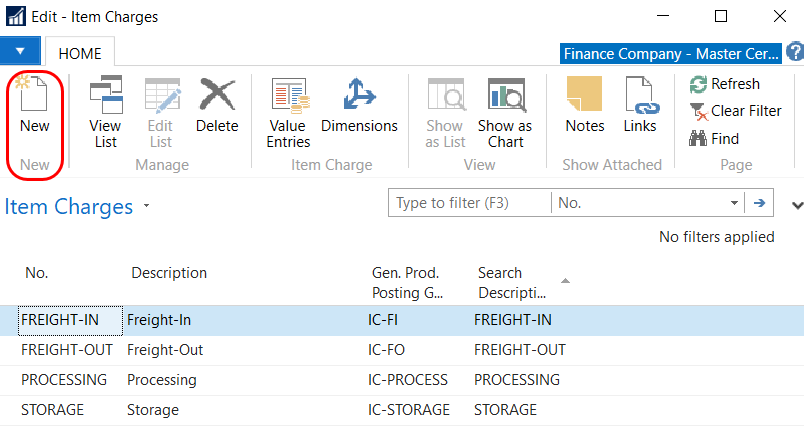Image resolution: width=804 pixels, height=441 pixels.
Task: Select the HOME ribbon tab
Action: [x=81, y=52]
